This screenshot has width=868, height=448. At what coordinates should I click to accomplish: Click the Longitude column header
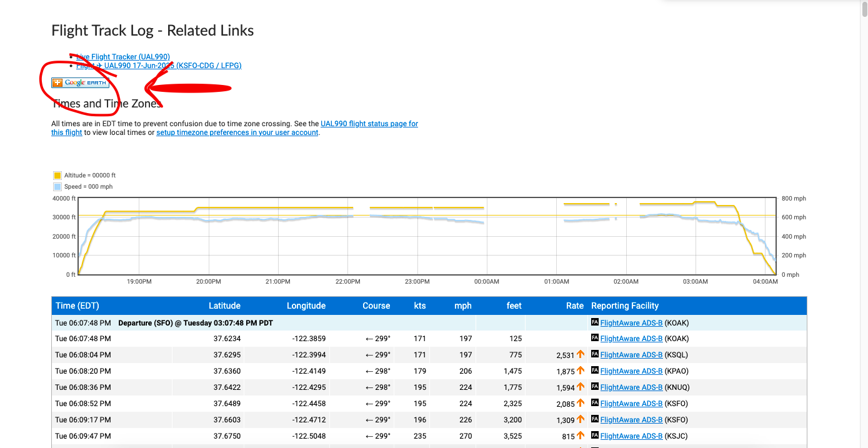tap(306, 306)
